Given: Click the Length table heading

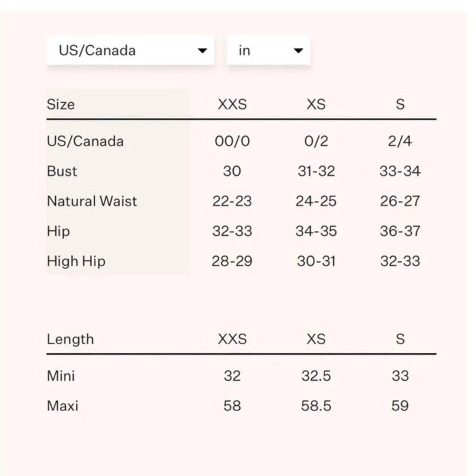Looking at the screenshot, I should 70,339.
